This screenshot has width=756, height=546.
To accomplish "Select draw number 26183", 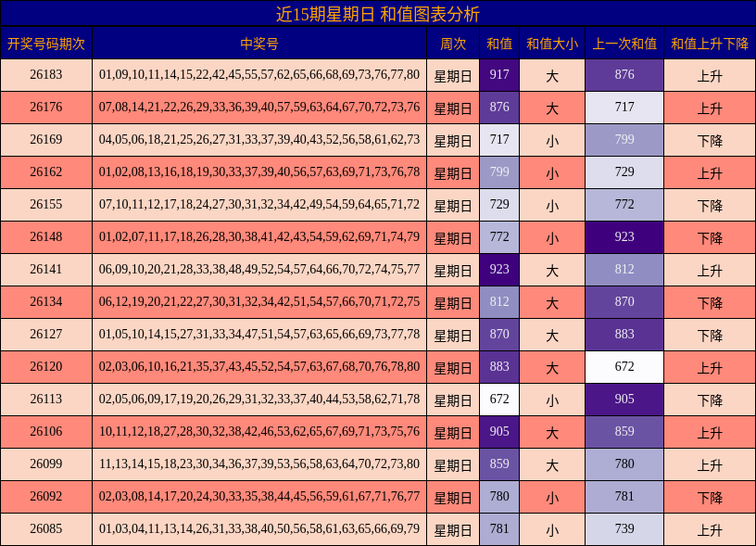I will (x=45, y=75).
